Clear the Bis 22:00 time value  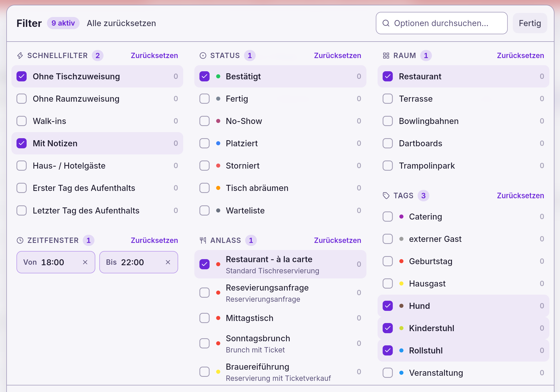168,262
